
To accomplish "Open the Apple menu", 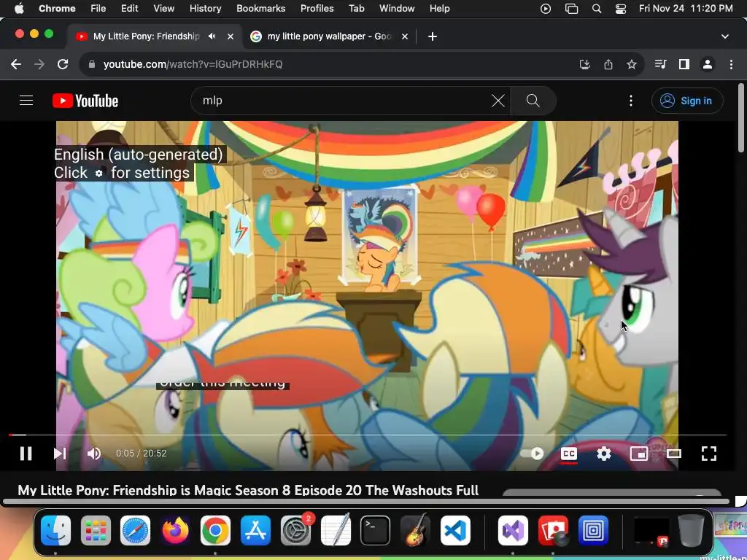I will tap(19, 8).
